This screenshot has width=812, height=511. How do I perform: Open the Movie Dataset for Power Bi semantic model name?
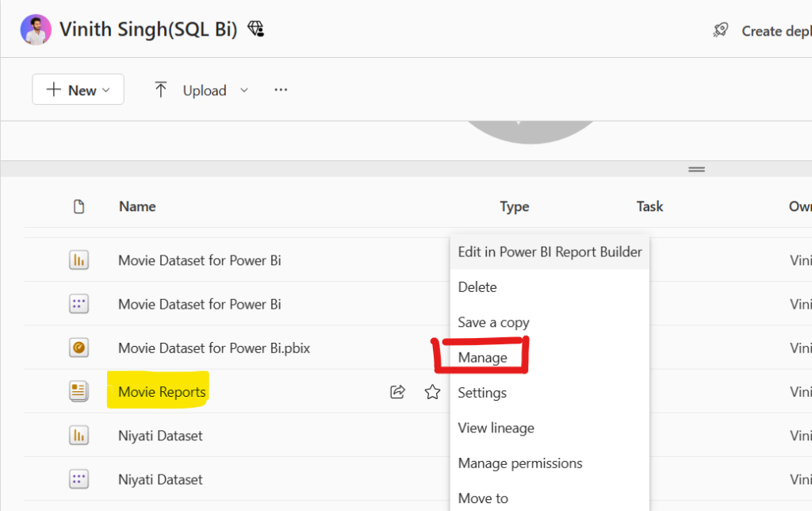tap(199, 304)
